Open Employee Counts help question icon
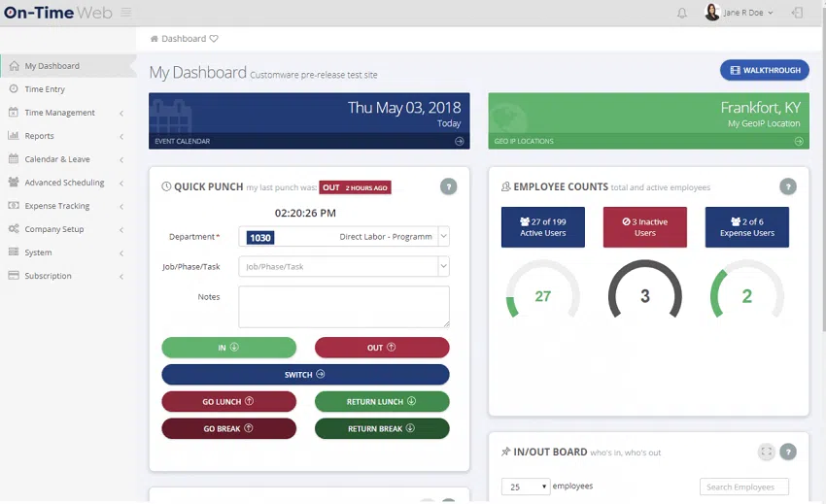This screenshot has width=826, height=504. (x=788, y=186)
